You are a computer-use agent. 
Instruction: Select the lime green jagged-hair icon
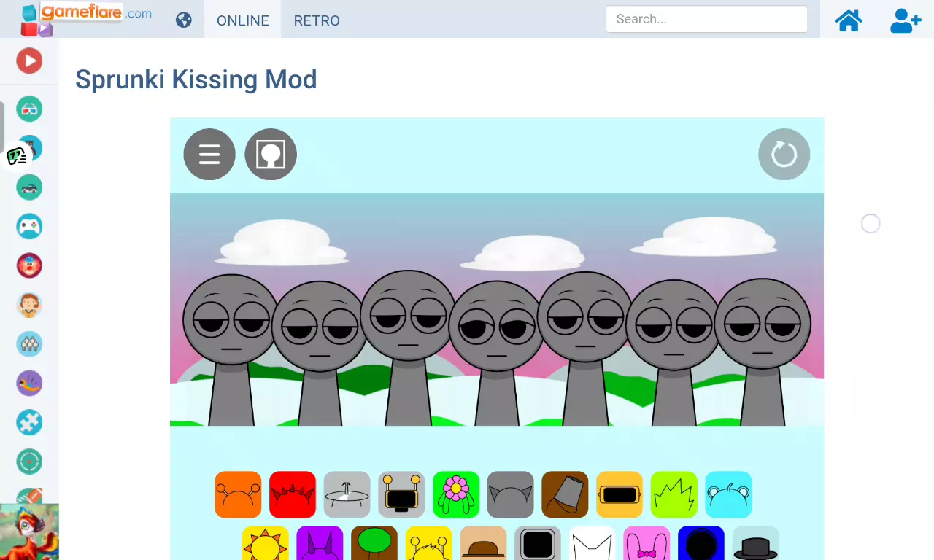674,494
